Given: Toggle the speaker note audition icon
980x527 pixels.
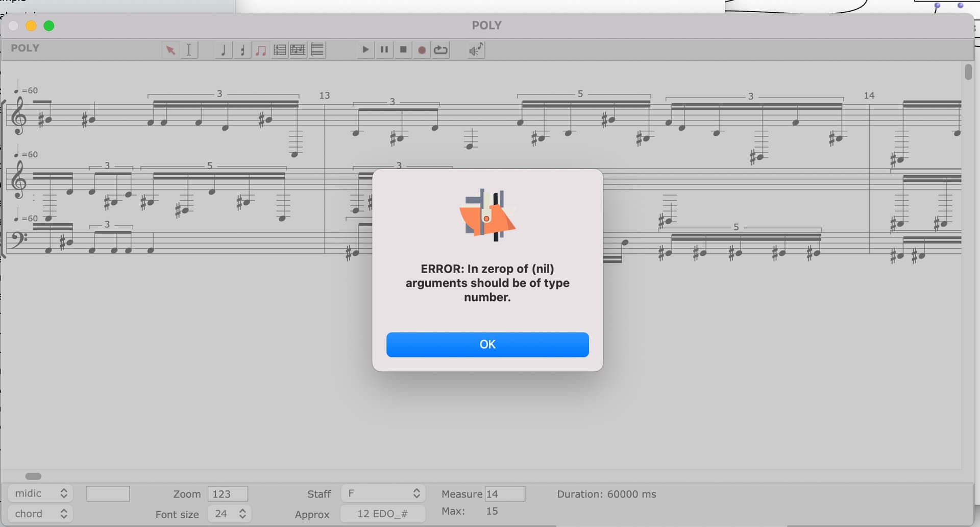Looking at the screenshot, I should [476, 50].
